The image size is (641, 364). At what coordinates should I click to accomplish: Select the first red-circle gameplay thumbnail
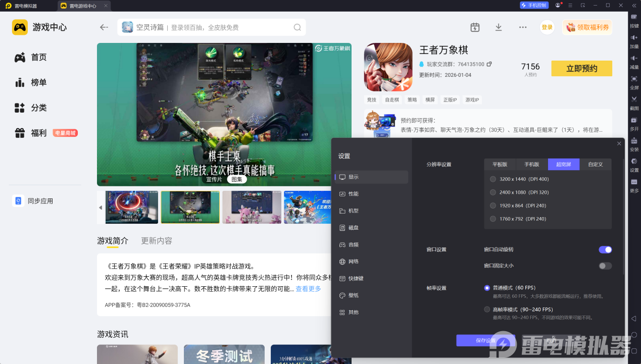click(131, 207)
